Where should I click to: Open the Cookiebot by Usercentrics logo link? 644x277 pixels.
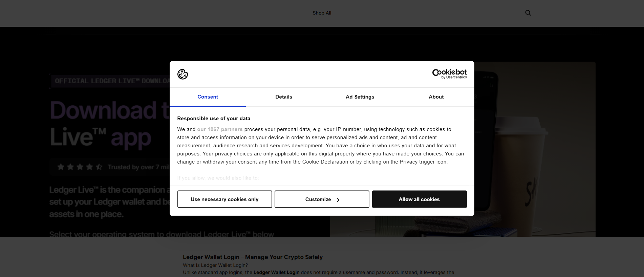(x=449, y=74)
